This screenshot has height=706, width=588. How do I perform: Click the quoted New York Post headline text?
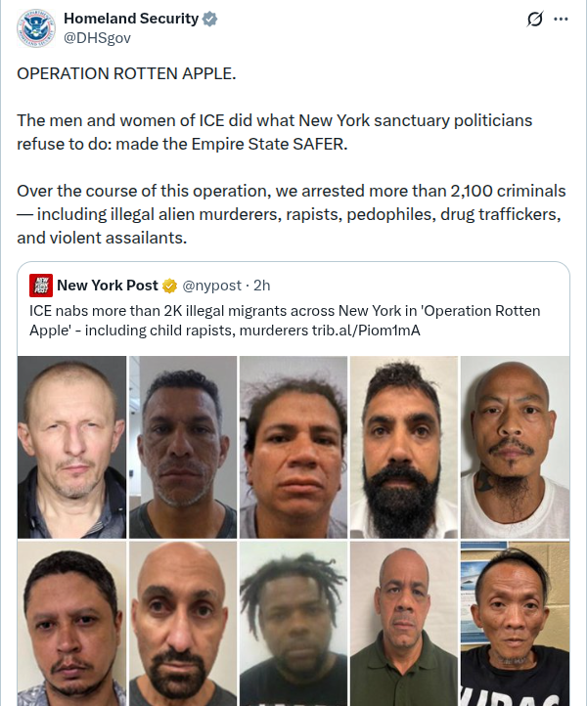click(x=285, y=321)
